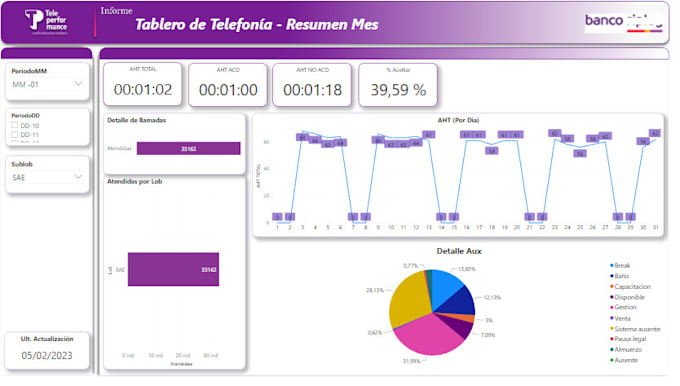Click the Pausa legal legend entry
The width and height of the screenshot is (680, 386).
628,339
